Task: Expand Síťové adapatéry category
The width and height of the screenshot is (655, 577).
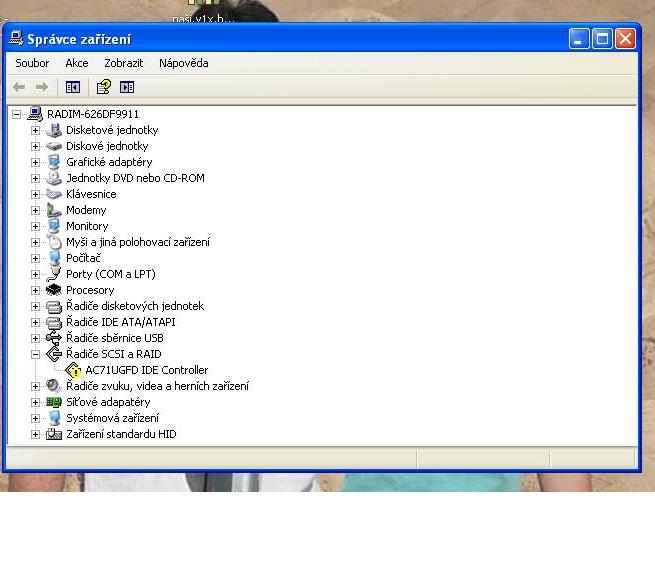Action: coord(36,402)
